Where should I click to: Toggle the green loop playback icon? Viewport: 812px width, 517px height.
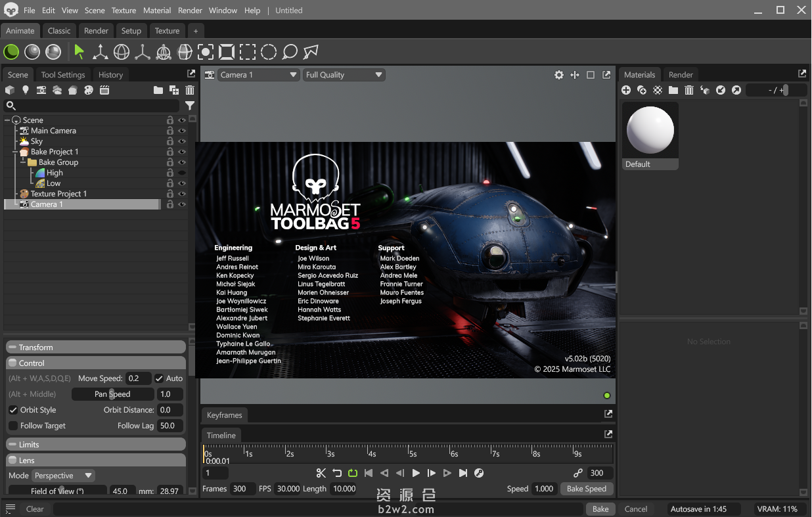353,473
